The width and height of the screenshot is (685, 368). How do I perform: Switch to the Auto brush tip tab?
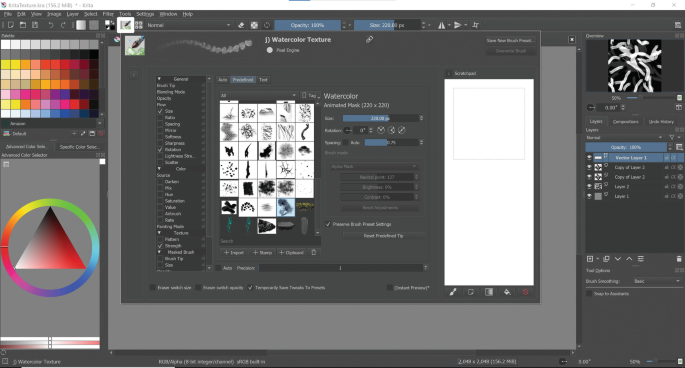(223, 80)
